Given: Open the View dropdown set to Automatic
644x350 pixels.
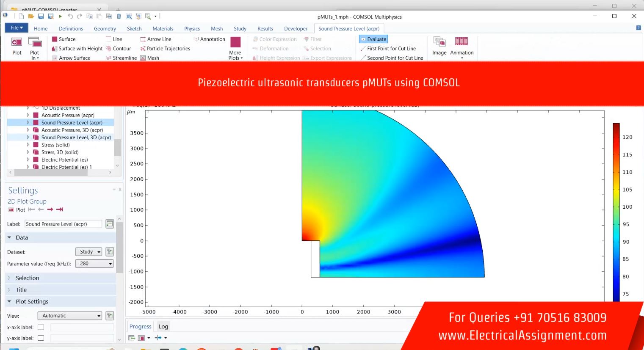Looking at the screenshot, I should coord(70,316).
